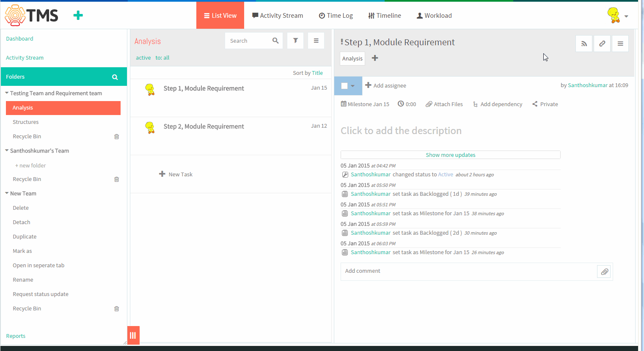Image resolution: width=644 pixels, height=351 pixels.
Task: Click Milestone Jan 15 date
Action: click(x=365, y=104)
